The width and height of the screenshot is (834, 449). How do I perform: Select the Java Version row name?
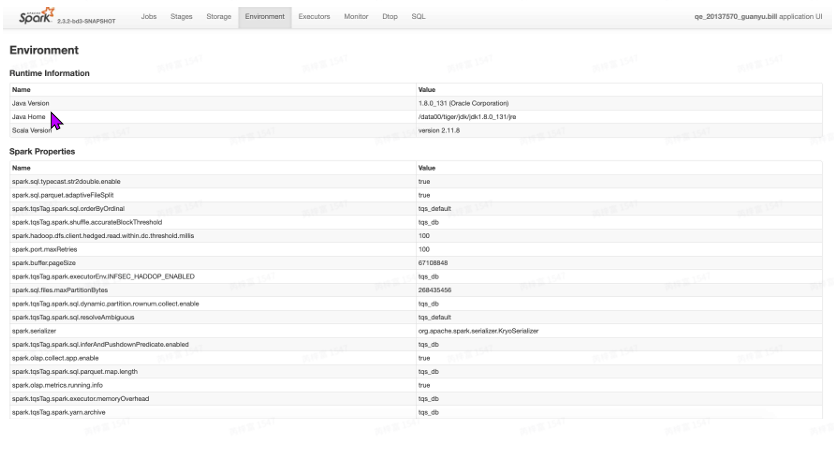click(x=30, y=103)
